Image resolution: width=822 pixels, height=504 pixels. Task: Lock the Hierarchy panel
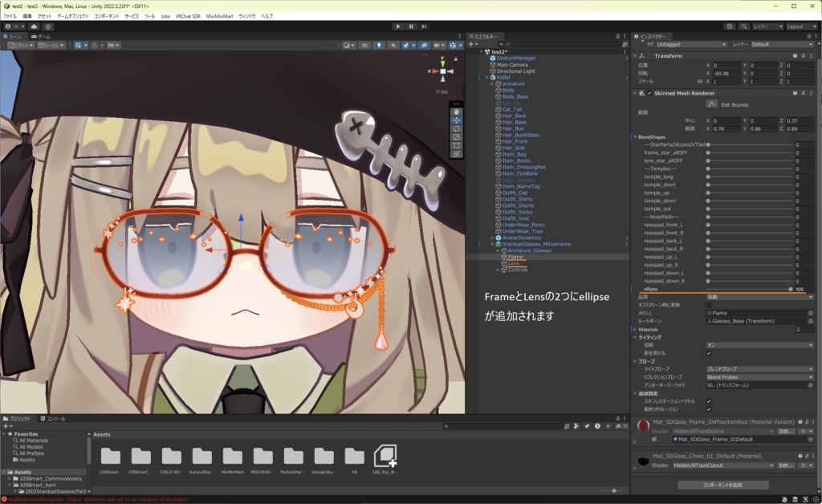617,37
